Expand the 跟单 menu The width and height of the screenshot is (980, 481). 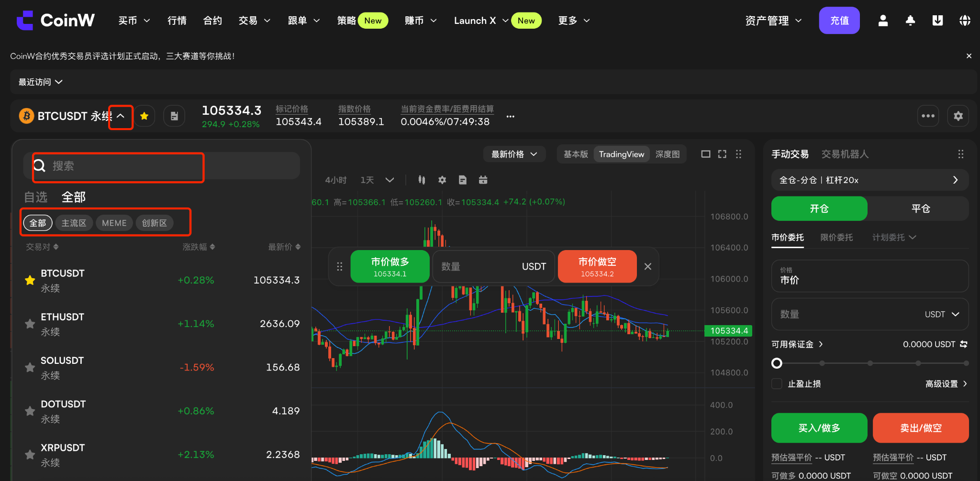tap(304, 21)
